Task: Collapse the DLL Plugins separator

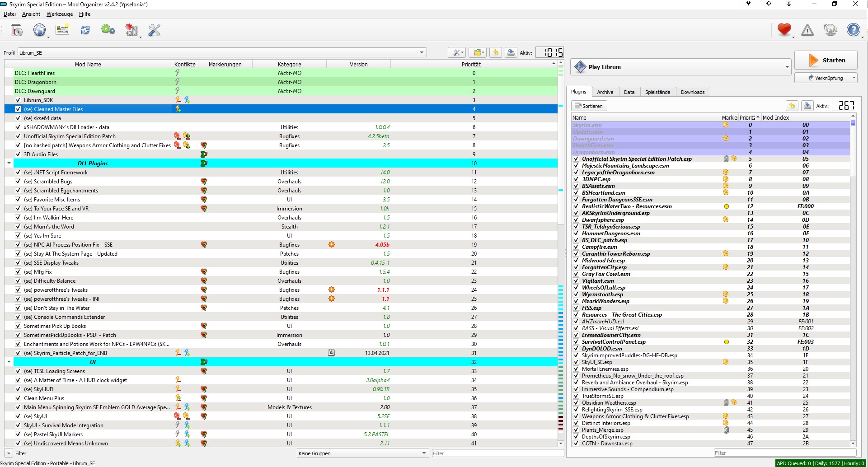Action: 9,163
